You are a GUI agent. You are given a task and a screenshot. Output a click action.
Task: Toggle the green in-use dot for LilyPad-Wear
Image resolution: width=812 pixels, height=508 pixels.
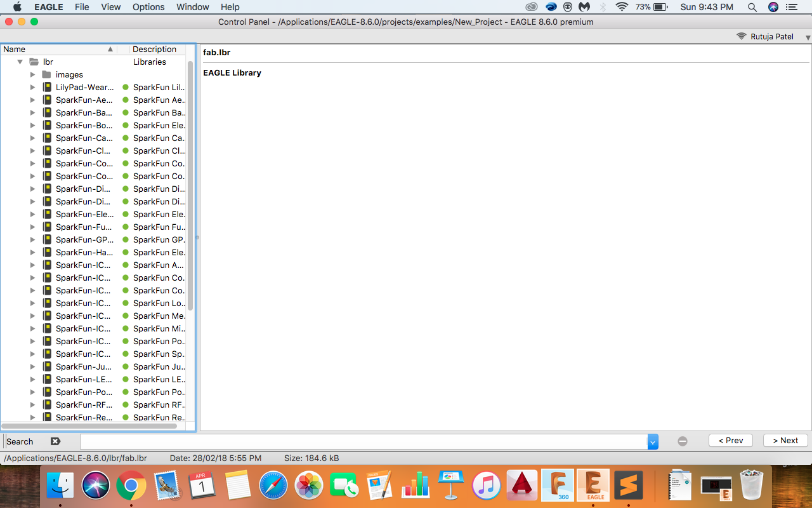click(x=126, y=87)
